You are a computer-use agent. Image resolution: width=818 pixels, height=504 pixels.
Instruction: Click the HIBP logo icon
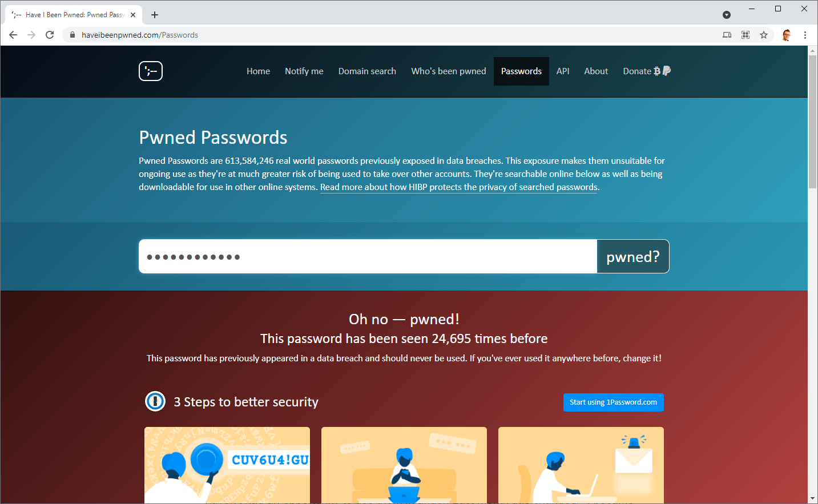tap(151, 71)
